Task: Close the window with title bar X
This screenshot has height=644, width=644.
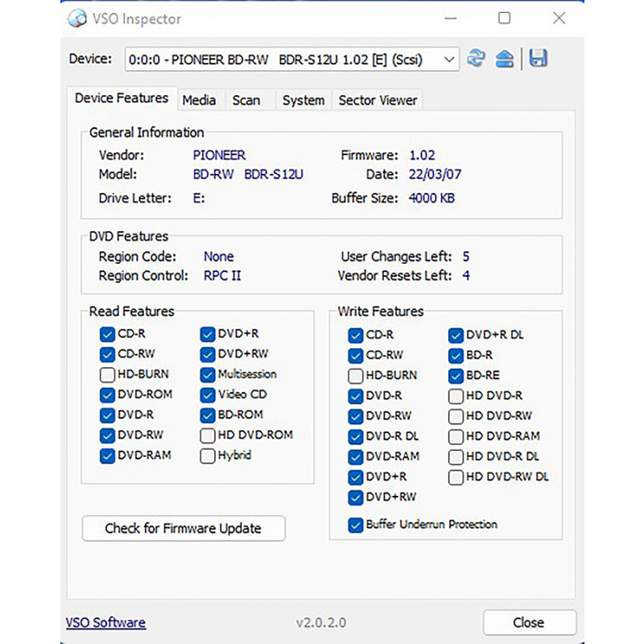Action: (x=559, y=18)
